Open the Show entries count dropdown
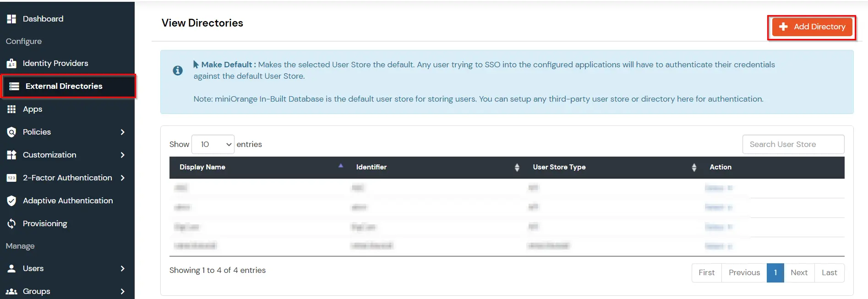 tap(213, 144)
